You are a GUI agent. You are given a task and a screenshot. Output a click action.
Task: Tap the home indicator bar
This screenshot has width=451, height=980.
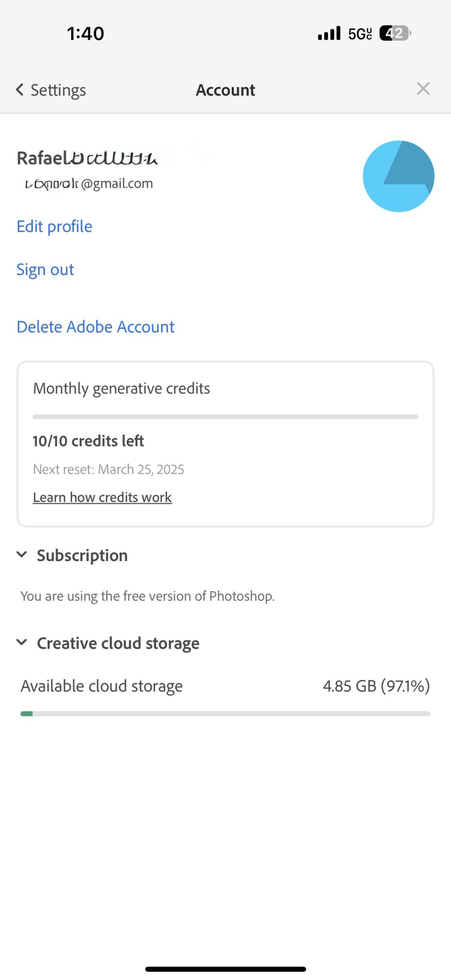pos(225,969)
